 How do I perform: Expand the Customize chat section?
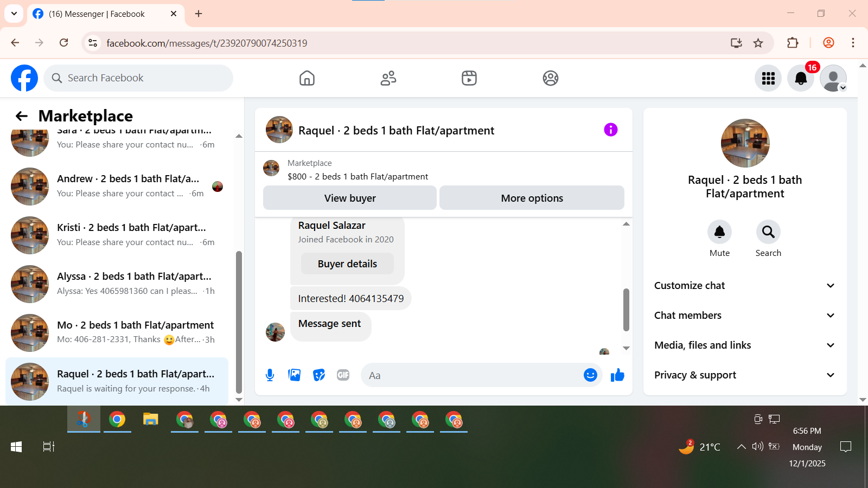pos(745,286)
